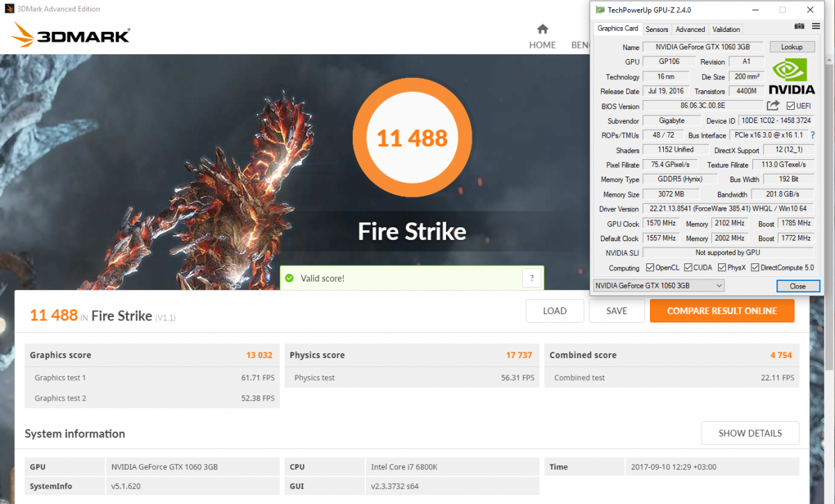Screen dimensions: 835x504
Task: Switch to the Advanced tab
Action: click(690, 29)
